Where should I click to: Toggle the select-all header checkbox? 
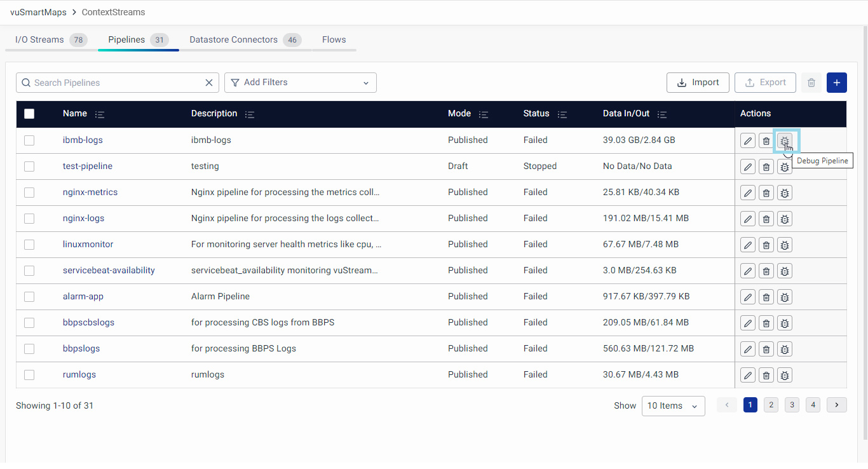pyautogui.click(x=29, y=114)
